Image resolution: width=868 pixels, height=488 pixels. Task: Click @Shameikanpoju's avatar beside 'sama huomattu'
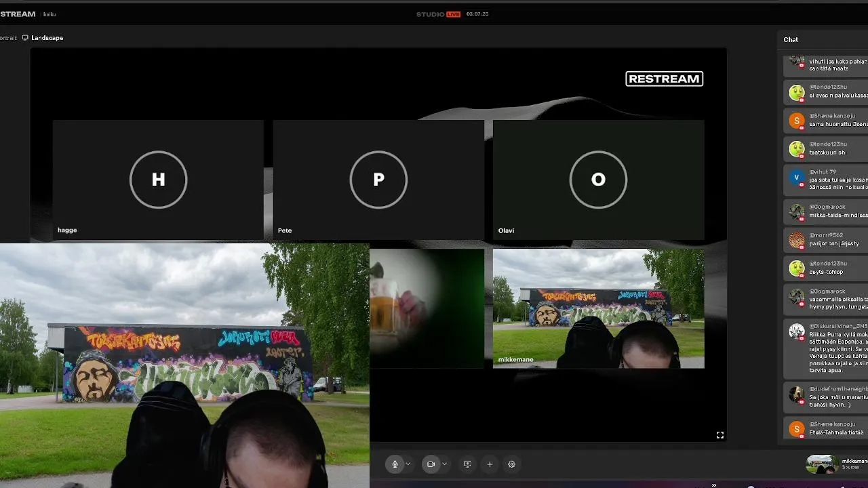click(797, 121)
